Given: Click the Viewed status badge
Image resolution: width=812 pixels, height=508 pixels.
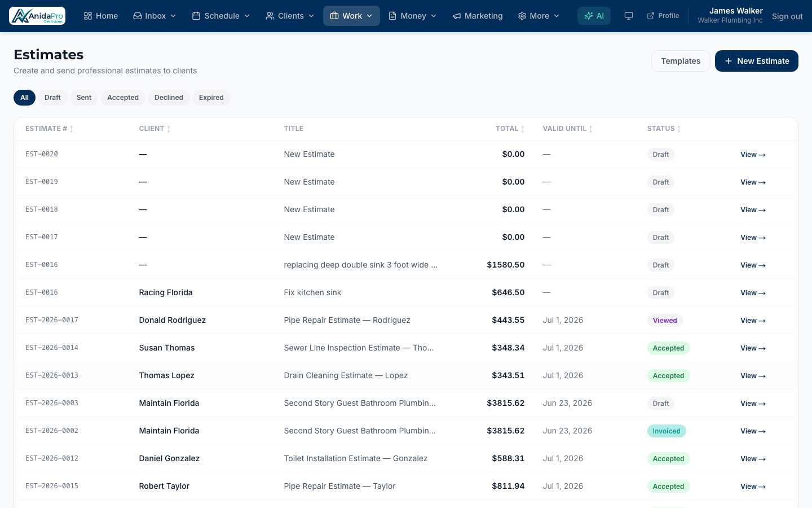Looking at the screenshot, I should coord(665,321).
